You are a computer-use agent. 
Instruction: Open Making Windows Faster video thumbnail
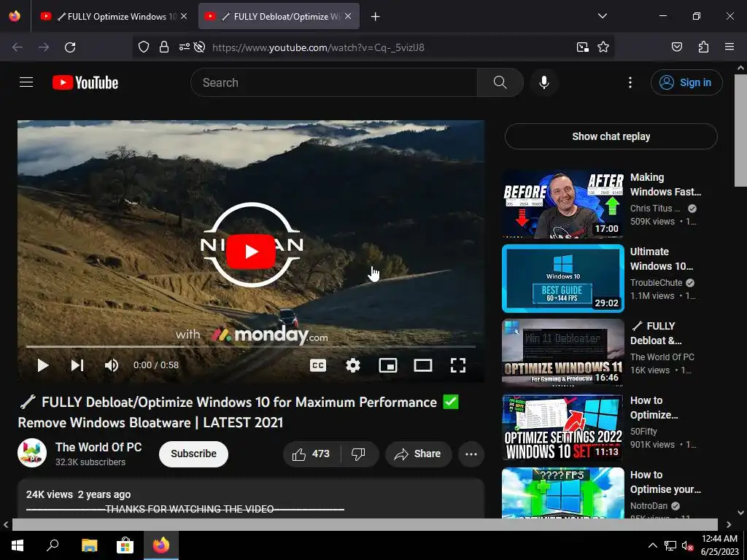563,204
